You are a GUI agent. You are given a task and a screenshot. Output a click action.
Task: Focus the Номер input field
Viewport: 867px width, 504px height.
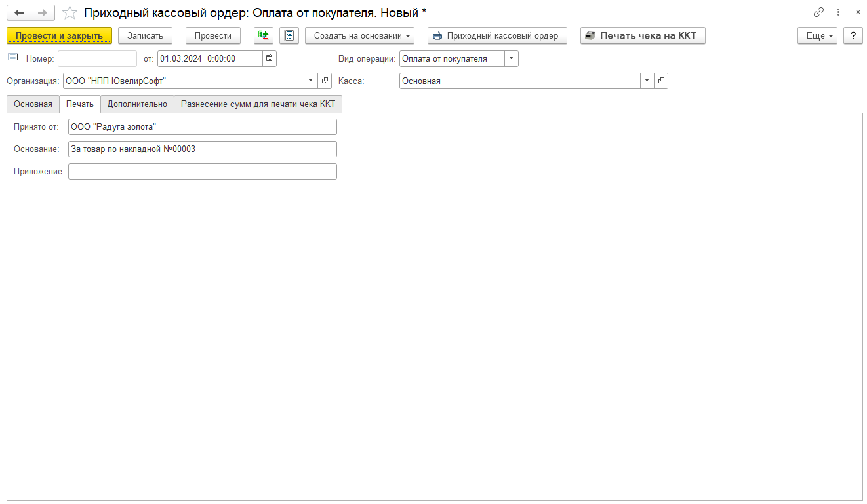coord(97,58)
